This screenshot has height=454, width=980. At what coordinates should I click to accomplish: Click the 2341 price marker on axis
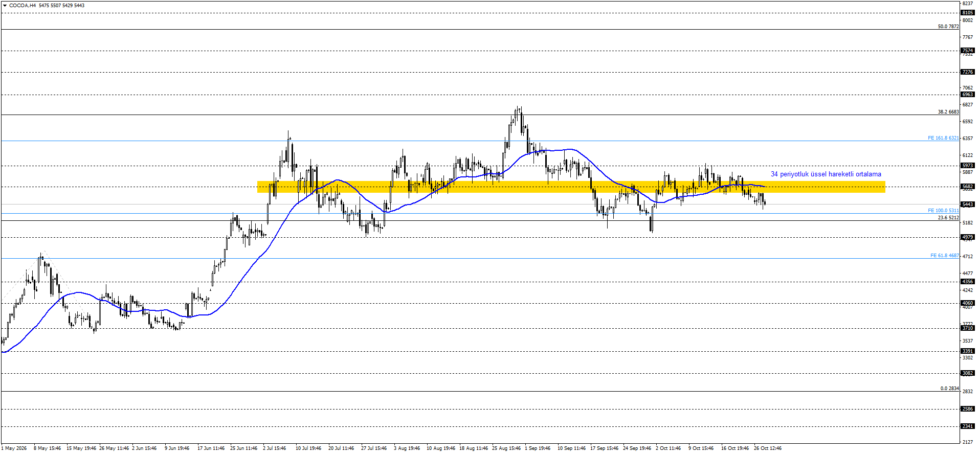[968, 426]
